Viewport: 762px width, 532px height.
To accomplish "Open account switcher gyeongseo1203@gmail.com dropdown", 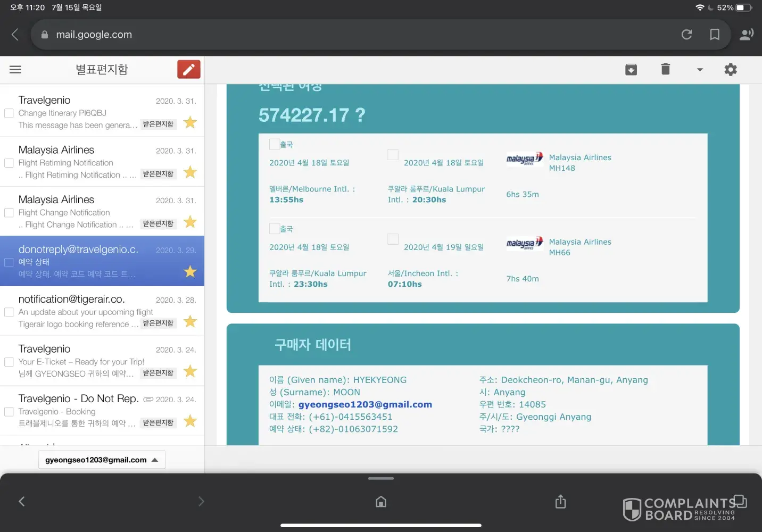I will pyautogui.click(x=102, y=460).
